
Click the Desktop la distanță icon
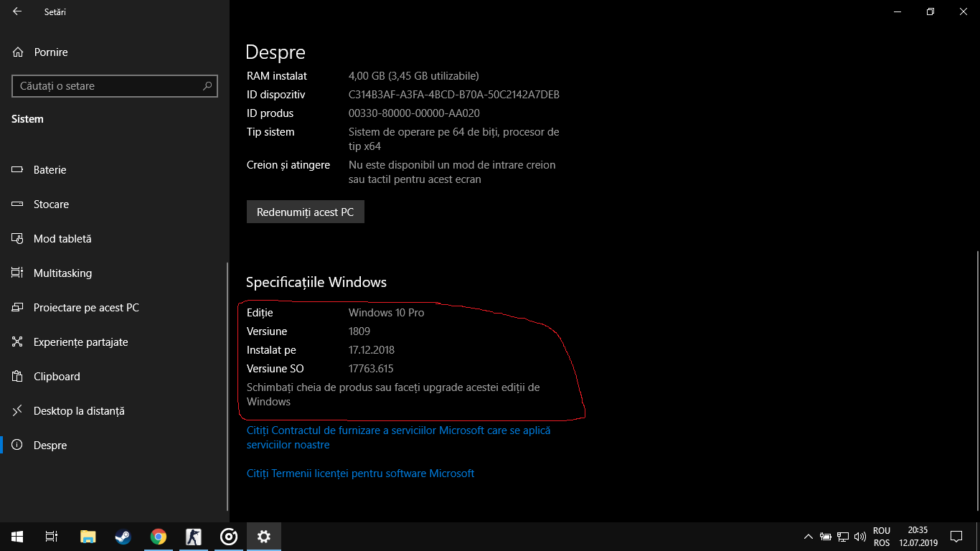pyautogui.click(x=18, y=411)
